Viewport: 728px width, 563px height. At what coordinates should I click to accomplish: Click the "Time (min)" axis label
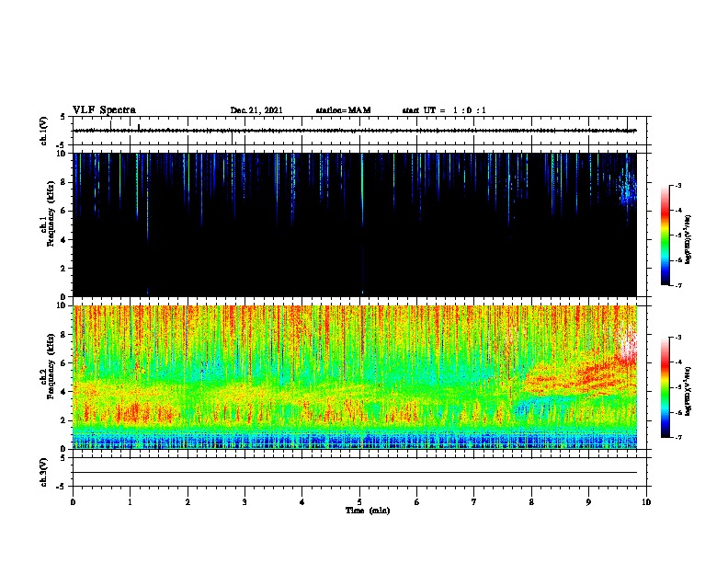click(368, 511)
